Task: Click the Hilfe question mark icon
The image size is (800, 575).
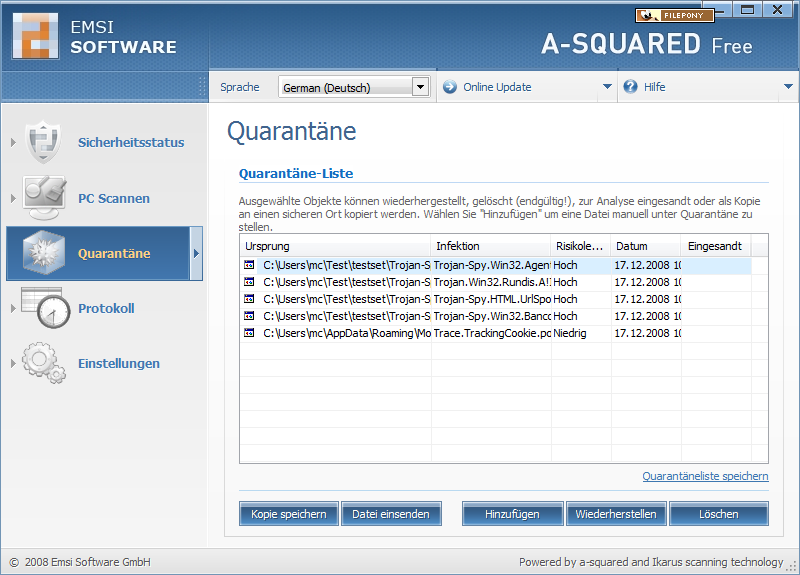Action: pyautogui.click(x=631, y=87)
